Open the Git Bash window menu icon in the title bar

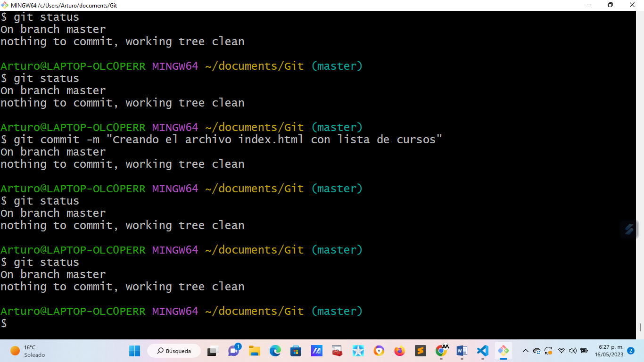click(5, 5)
